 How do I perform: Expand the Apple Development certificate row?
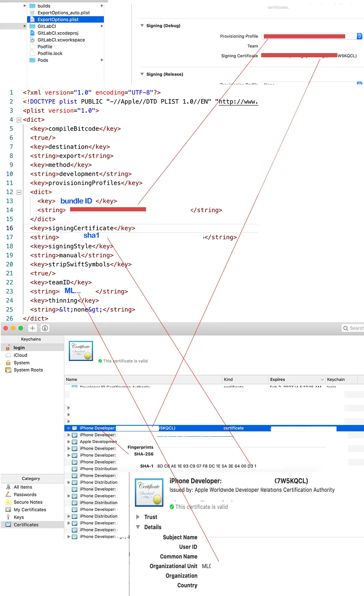(x=69, y=442)
